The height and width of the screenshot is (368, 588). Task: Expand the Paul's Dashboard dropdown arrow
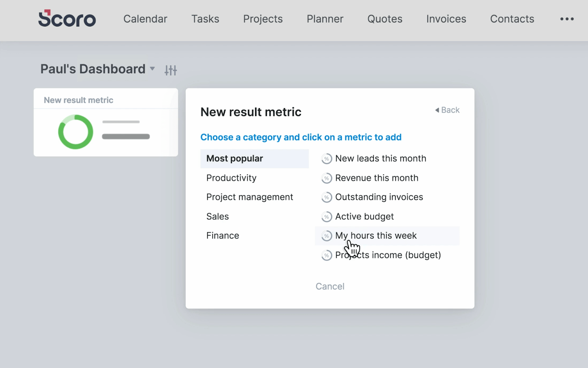point(153,68)
